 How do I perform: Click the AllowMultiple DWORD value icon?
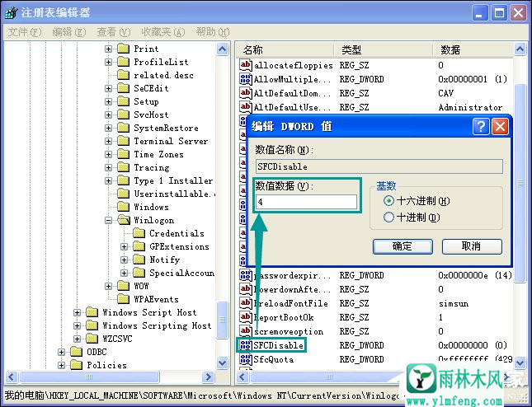[245, 79]
